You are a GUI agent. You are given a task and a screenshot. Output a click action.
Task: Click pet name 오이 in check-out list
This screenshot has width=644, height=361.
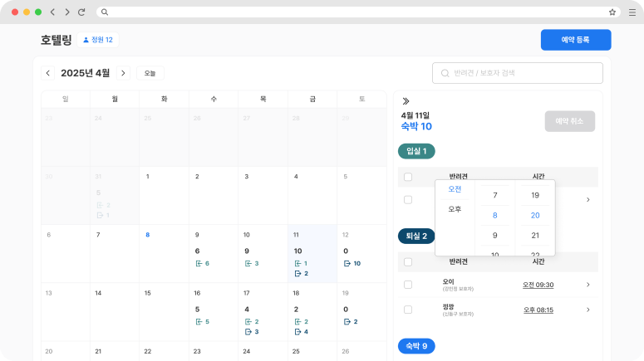click(x=448, y=282)
